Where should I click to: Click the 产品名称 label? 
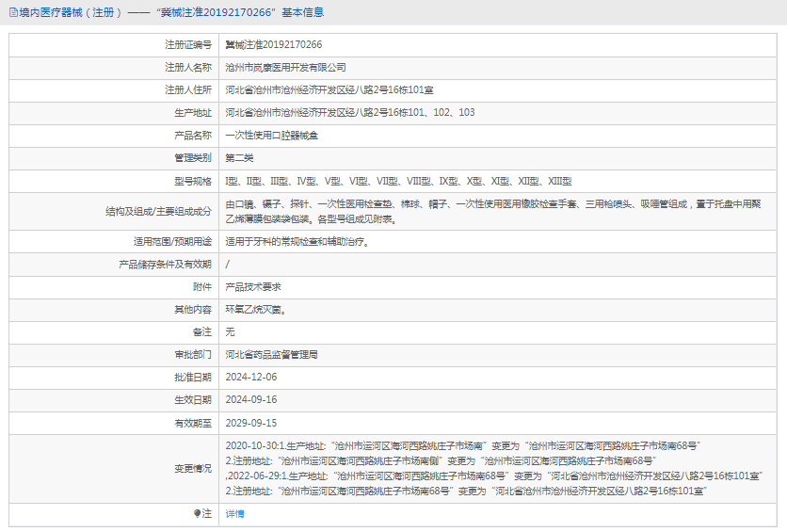(x=193, y=135)
